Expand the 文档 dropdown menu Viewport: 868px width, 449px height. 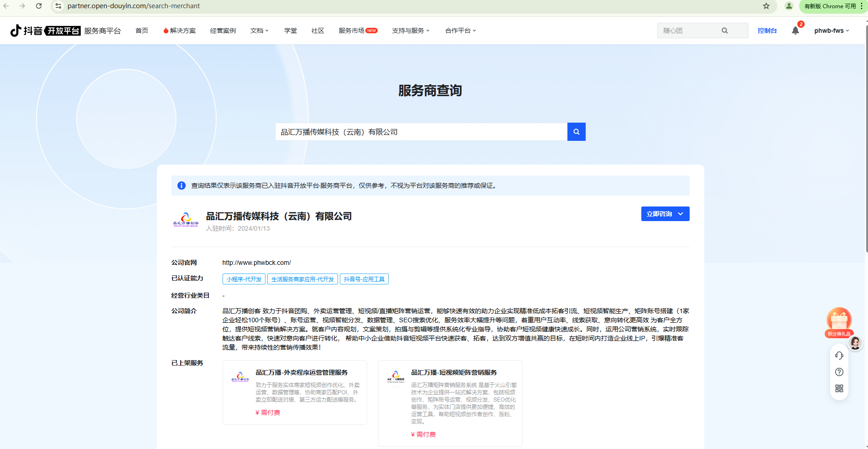[x=259, y=31]
